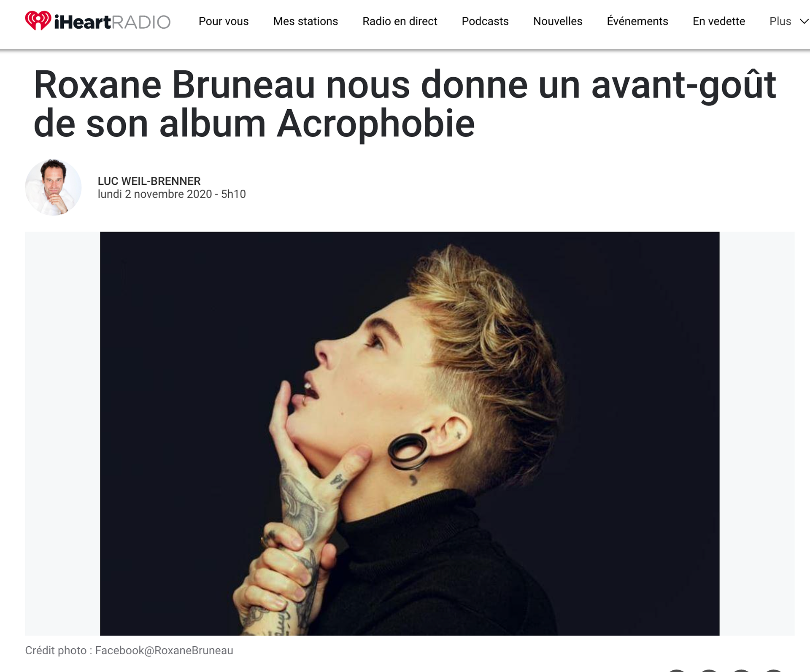Click the leftmost share circle under the photo
This screenshot has width=810, height=672.
pos(676,670)
